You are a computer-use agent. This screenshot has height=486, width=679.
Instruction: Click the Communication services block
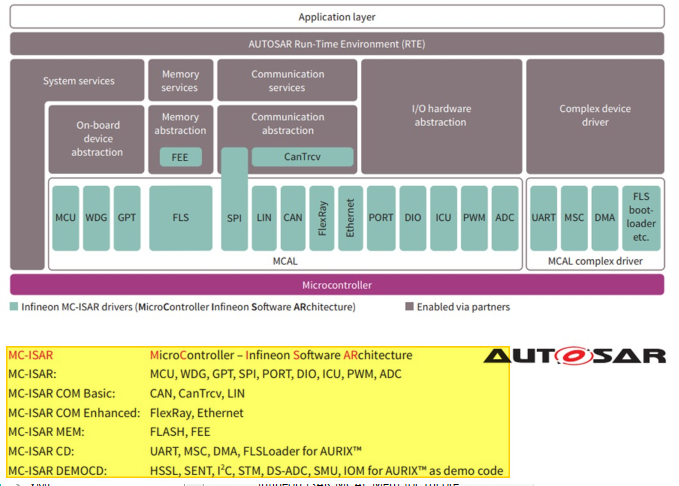point(287,81)
